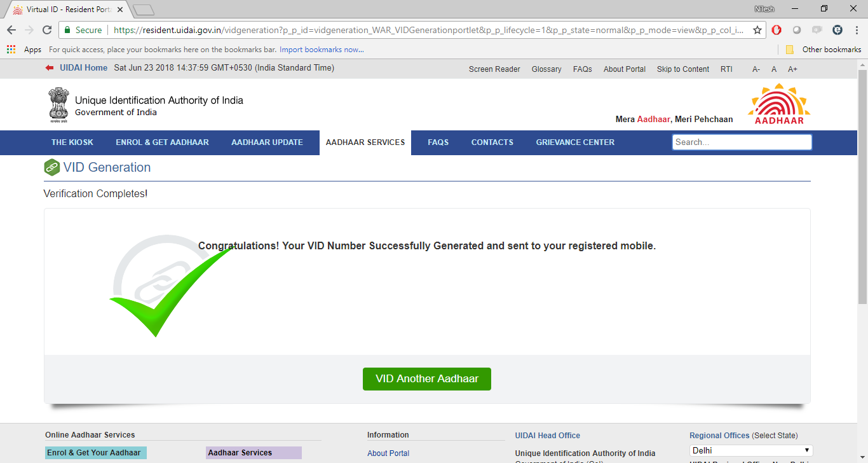
Task: Decrease font size with A-
Action: 756,69
